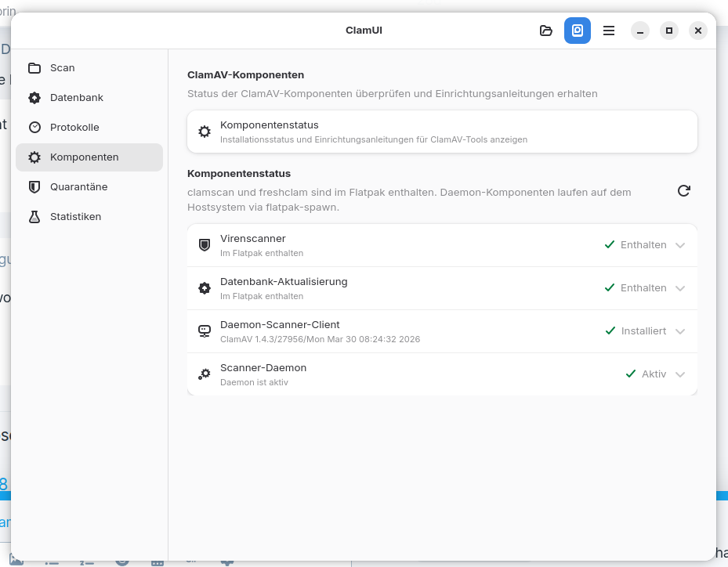Go to Datenbank in the sidebar

(x=76, y=98)
